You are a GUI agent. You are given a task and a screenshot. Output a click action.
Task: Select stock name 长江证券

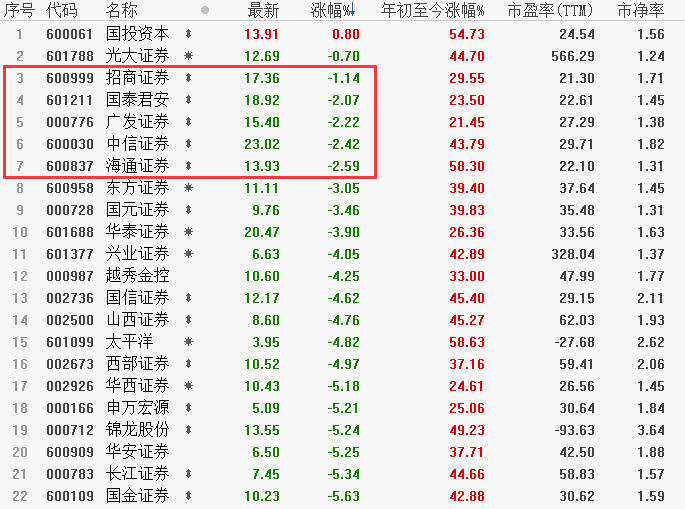click(x=137, y=474)
